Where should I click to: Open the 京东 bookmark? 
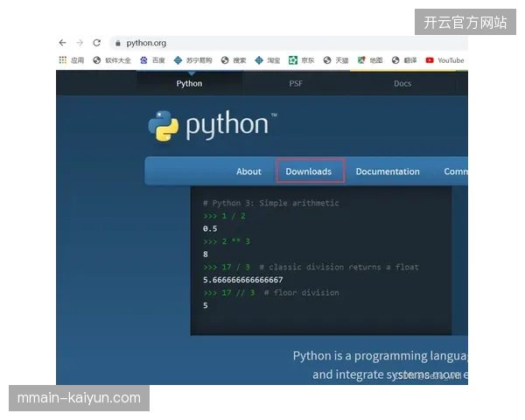click(302, 60)
